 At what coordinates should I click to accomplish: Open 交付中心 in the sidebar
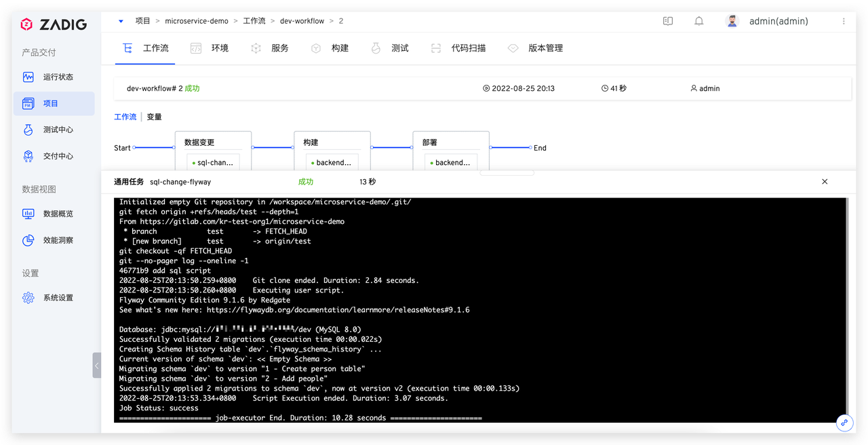tap(54, 156)
